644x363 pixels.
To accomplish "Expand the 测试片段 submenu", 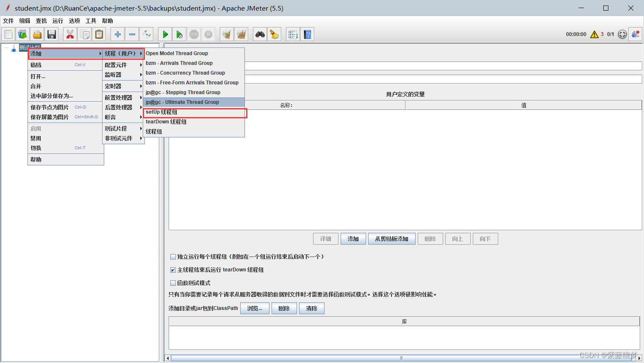I will tap(123, 128).
